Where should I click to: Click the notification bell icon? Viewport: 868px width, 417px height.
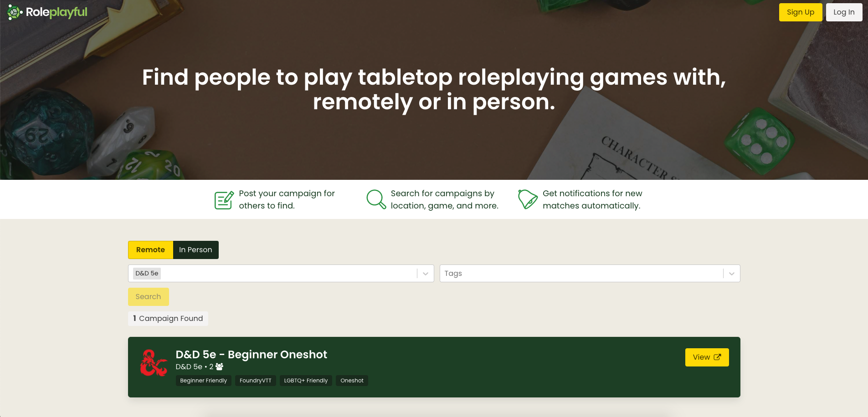[528, 199]
